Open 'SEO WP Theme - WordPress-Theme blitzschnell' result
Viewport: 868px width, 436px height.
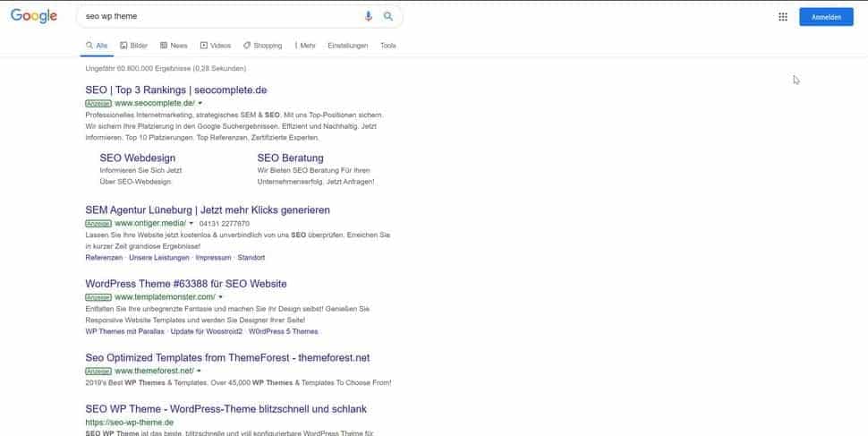coord(226,409)
